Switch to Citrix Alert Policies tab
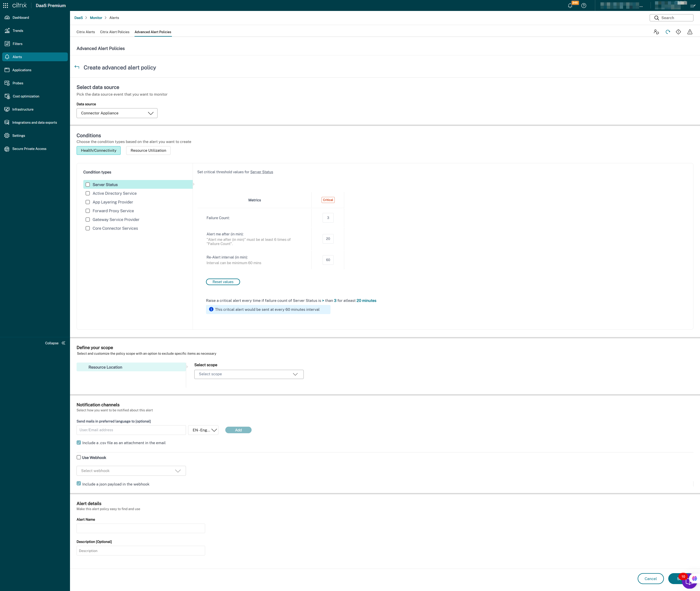700x591 pixels. 115,32
